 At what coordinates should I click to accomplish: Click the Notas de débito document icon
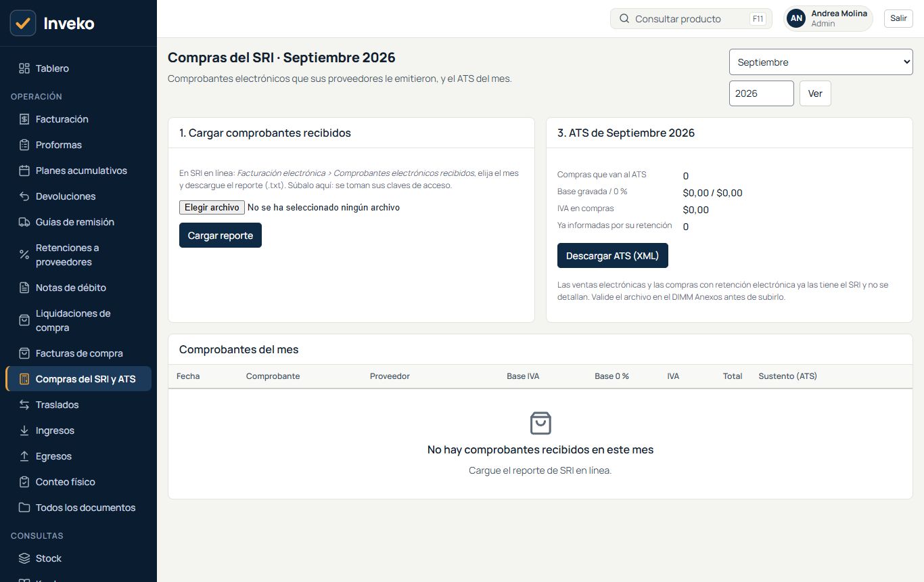[x=24, y=288]
